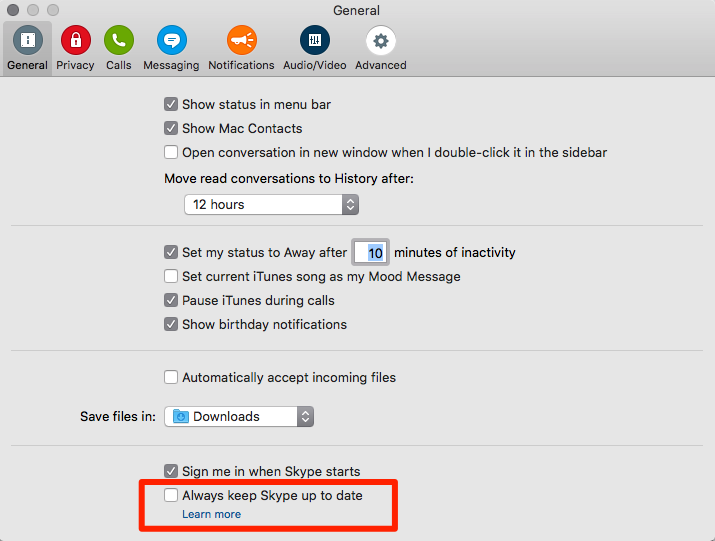Viewport: 715px width, 541px height.
Task: Click the Advanced tab label
Action: [x=381, y=65]
